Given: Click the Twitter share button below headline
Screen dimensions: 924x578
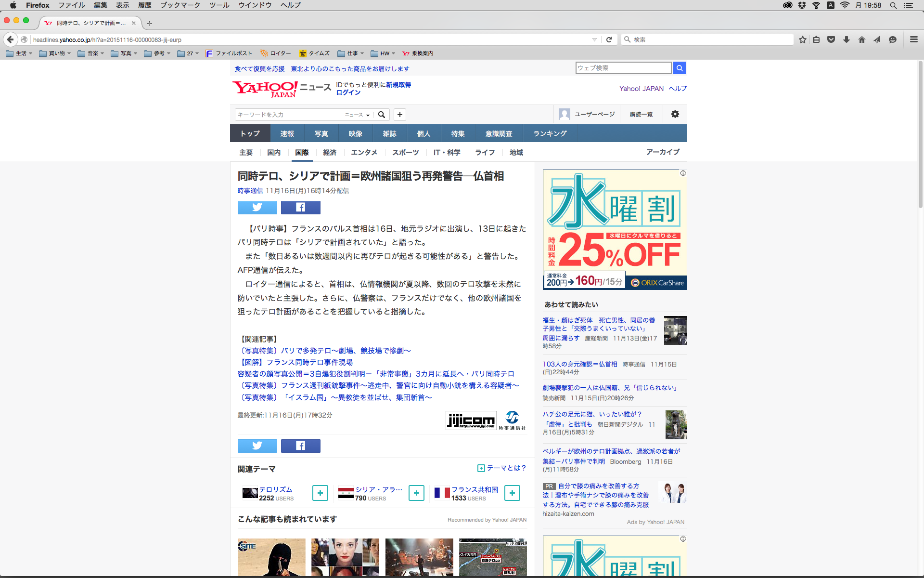Looking at the screenshot, I should coord(257,208).
